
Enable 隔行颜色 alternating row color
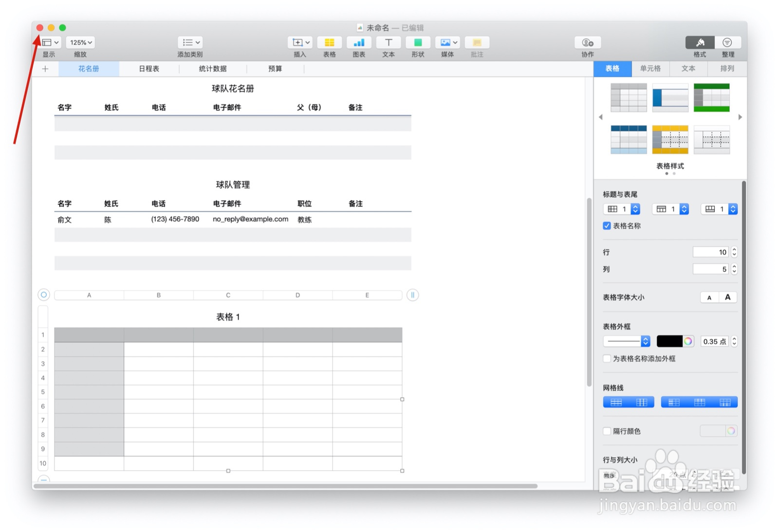coord(607,431)
